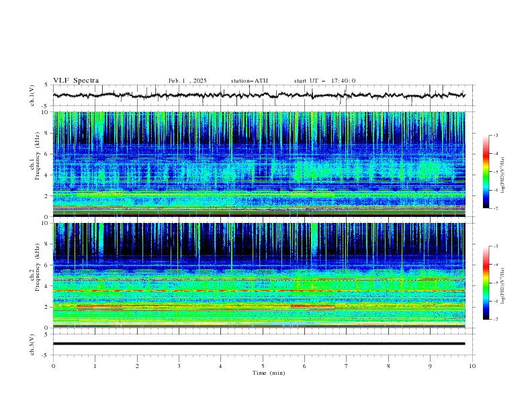Click inside the ch.2 spectrogram panel
The image size is (532, 411).
pyautogui.click(x=259, y=275)
